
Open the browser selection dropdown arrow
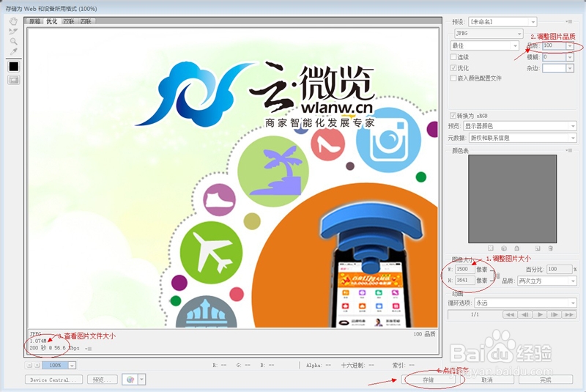point(141,380)
